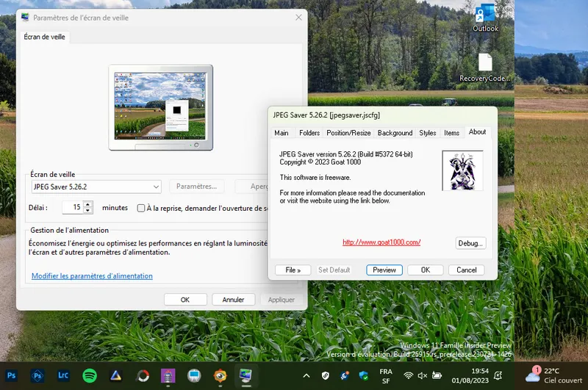Click the partially hidden Aperçu button
This screenshot has width=588, height=390.
(x=251, y=187)
